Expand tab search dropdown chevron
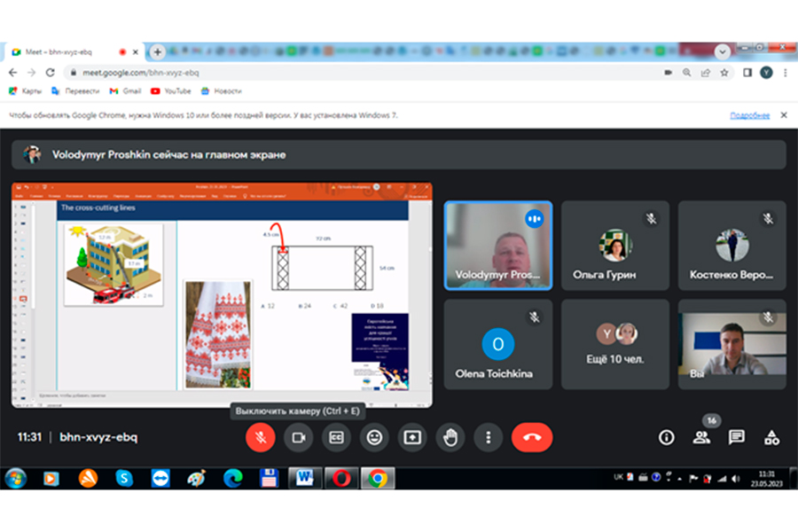The height and width of the screenshot is (532, 798). pyautogui.click(x=722, y=51)
